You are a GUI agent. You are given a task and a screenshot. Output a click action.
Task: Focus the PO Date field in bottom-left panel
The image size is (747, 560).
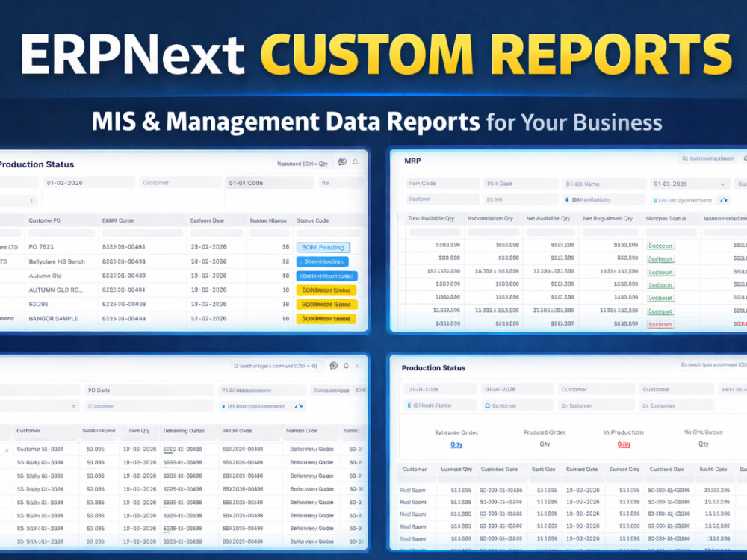pos(149,390)
